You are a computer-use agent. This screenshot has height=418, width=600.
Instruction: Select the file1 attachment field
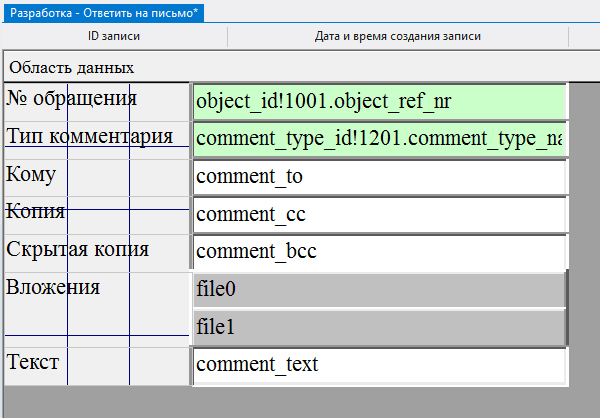(x=379, y=327)
